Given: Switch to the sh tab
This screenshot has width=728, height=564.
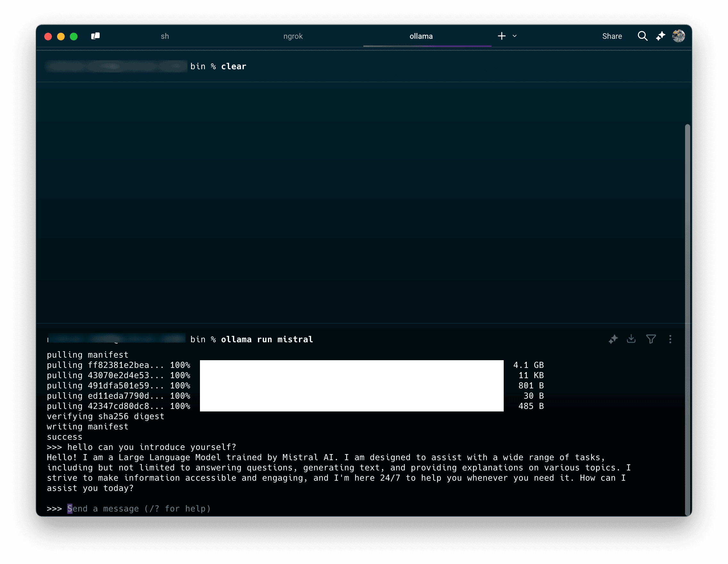Looking at the screenshot, I should coord(165,36).
